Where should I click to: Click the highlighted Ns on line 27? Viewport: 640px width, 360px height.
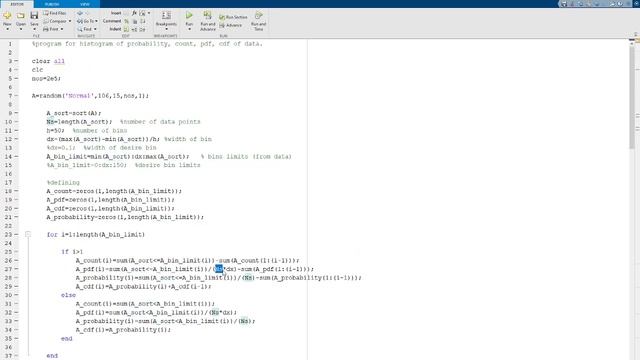tap(219, 269)
